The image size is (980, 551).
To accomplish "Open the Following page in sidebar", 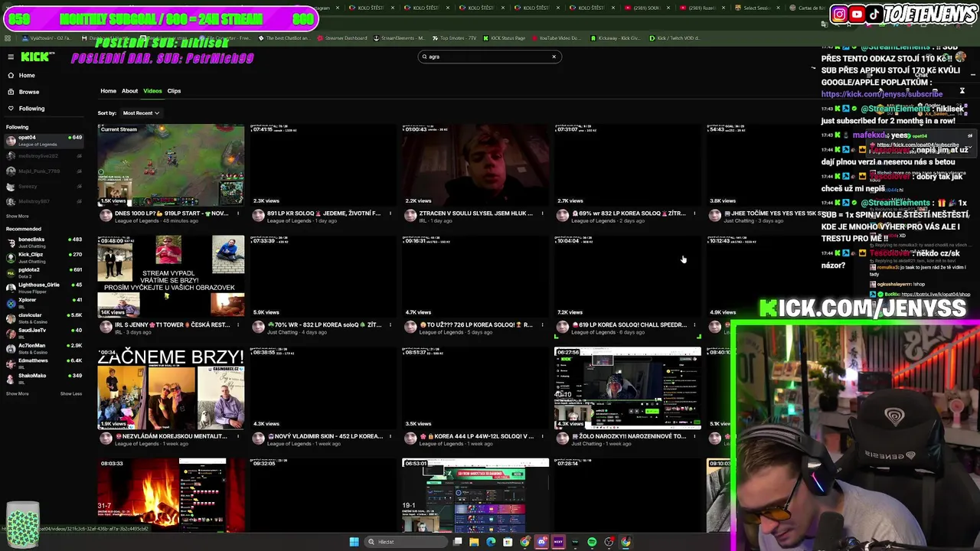I will pos(31,109).
